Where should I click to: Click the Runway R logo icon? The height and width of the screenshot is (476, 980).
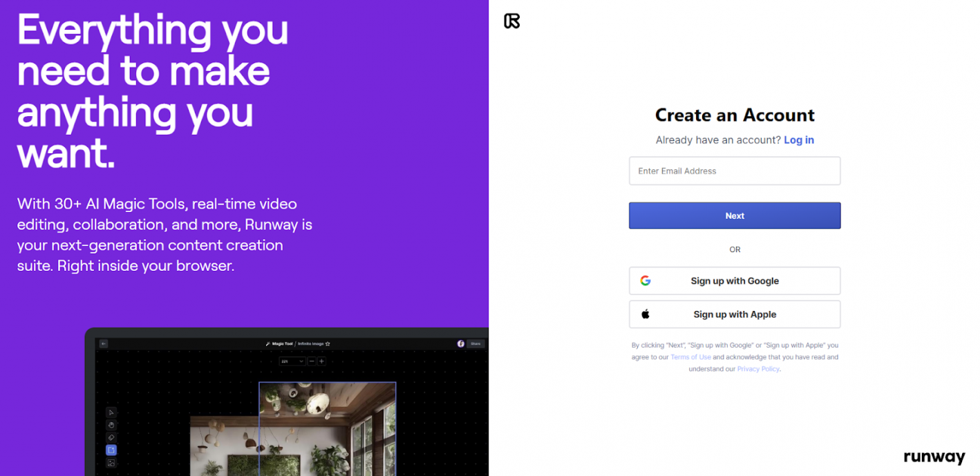(x=512, y=21)
